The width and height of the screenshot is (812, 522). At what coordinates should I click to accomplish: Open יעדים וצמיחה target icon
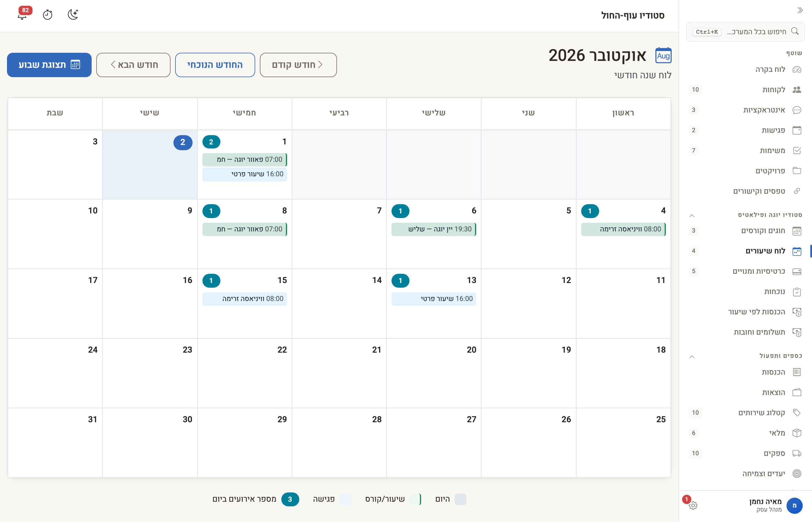tap(797, 474)
